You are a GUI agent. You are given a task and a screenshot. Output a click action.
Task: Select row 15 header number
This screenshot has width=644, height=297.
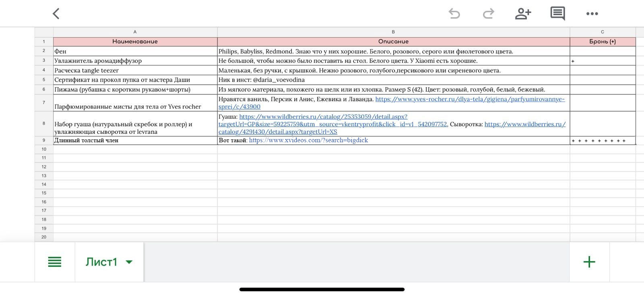[44, 193]
